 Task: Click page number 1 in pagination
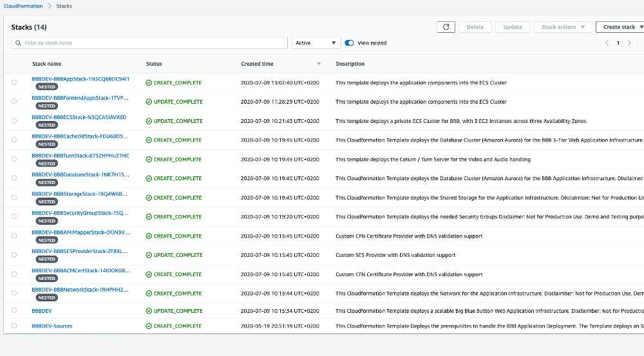[x=618, y=43]
